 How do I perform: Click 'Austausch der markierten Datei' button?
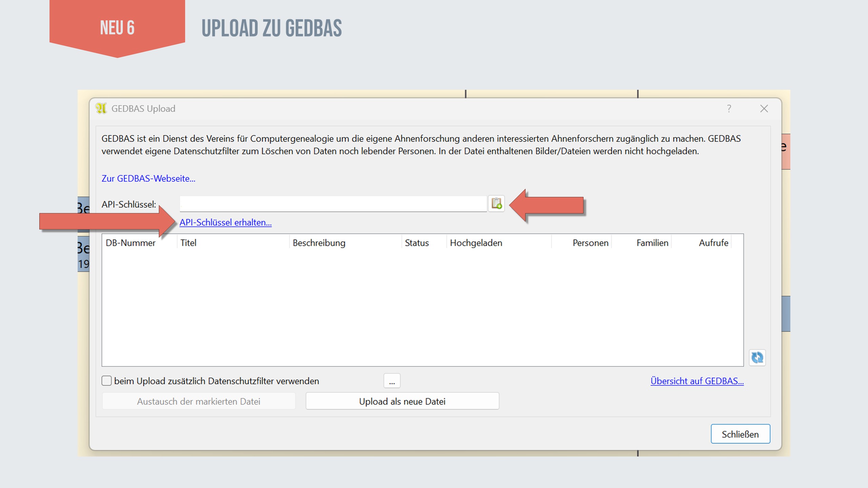click(199, 401)
